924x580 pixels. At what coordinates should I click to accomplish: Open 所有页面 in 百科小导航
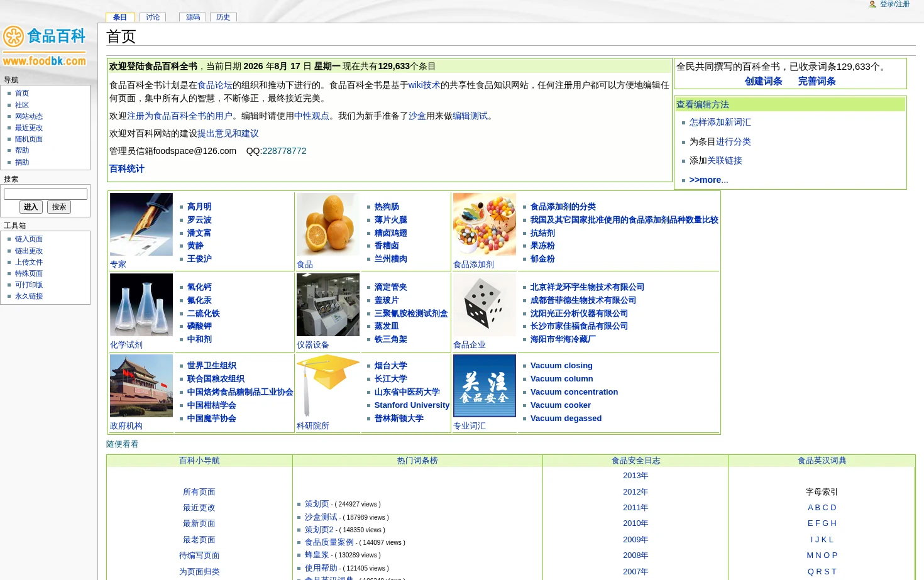(199, 491)
